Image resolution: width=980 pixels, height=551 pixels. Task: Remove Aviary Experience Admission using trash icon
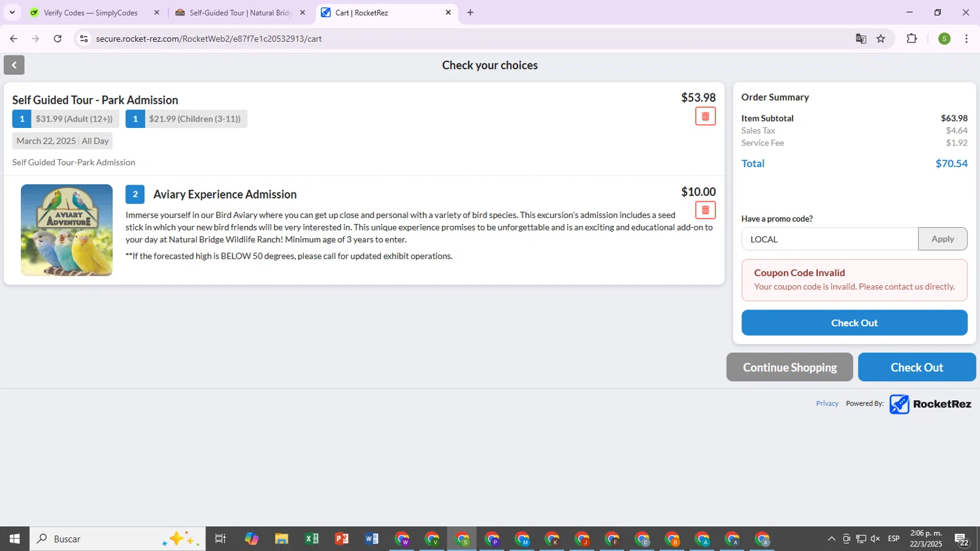[x=705, y=210]
